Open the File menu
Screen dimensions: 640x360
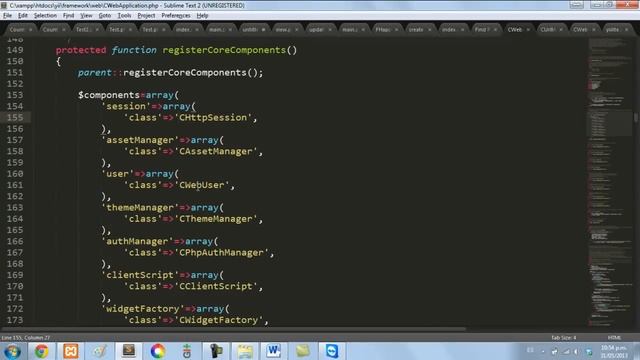click(7, 16)
